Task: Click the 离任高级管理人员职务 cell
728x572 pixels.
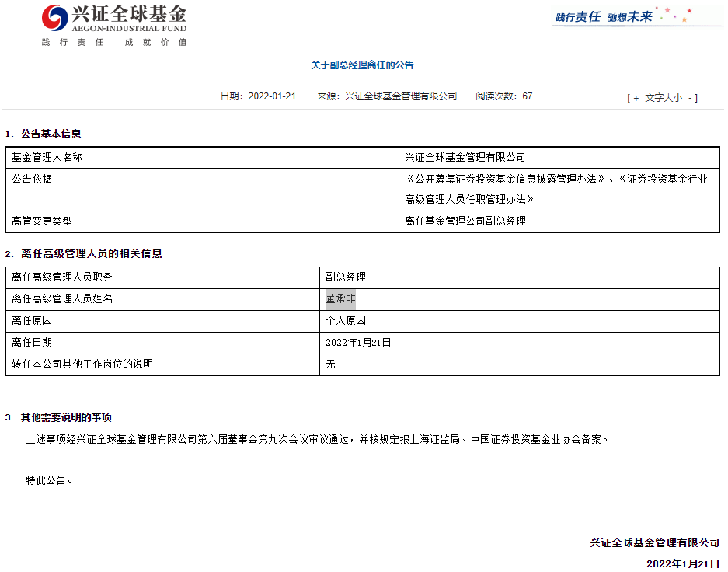Action: 163,277
